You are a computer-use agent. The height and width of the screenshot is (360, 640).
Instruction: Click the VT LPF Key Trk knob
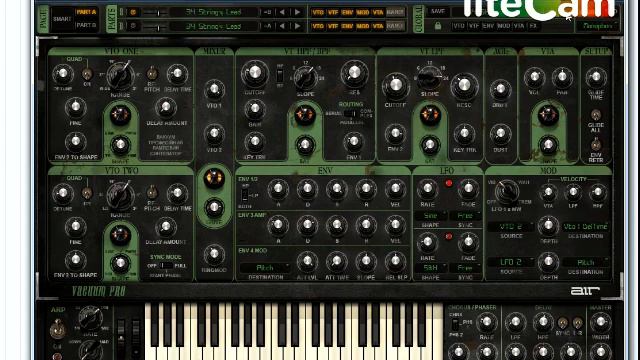tap(464, 133)
